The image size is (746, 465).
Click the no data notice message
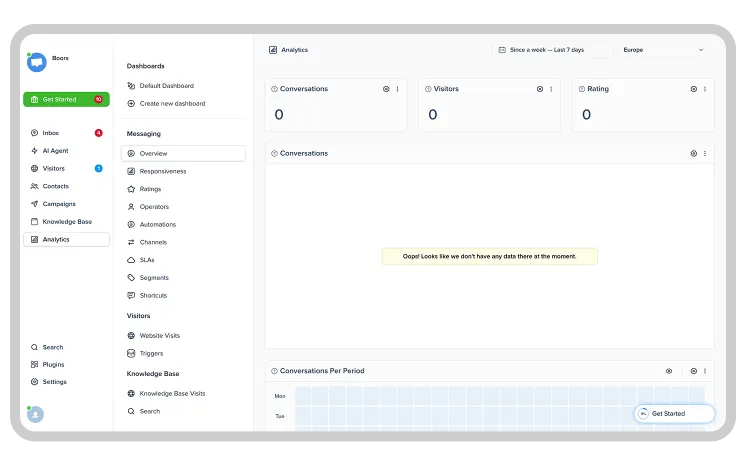[x=490, y=257]
